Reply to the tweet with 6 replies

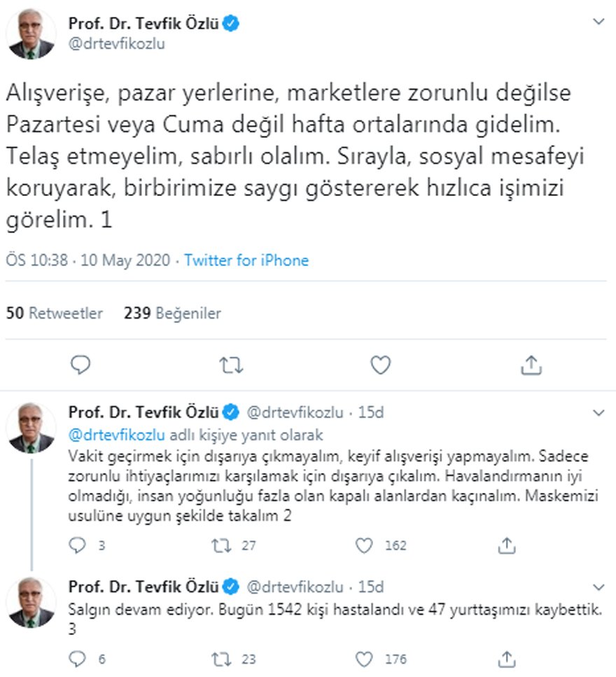click(x=80, y=659)
